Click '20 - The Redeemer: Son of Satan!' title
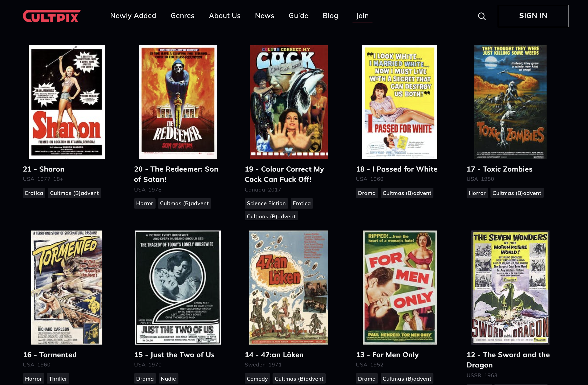This screenshot has height=385, width=588. (x=176, y=174)
